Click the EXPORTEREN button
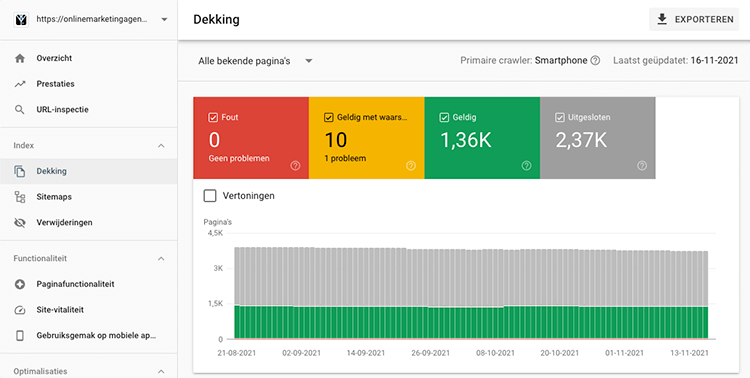750x378 pixels. pyautogui.click(x=694, y=20)
